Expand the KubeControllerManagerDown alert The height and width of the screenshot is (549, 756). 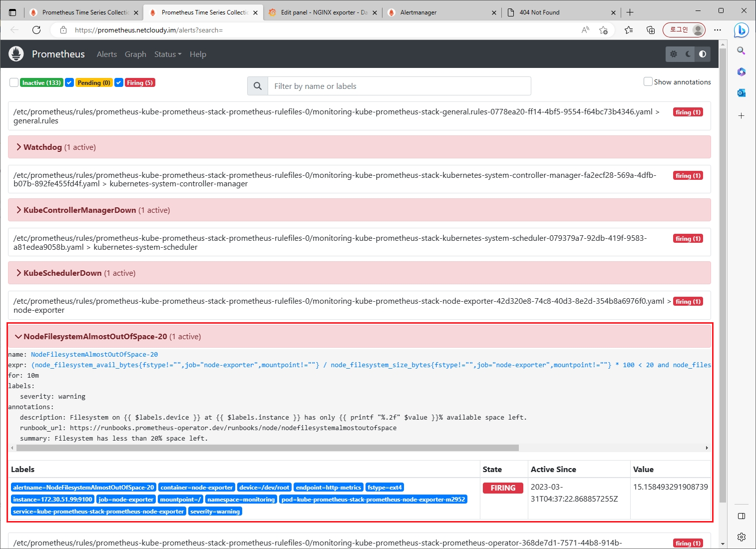(x=359, y=210)
